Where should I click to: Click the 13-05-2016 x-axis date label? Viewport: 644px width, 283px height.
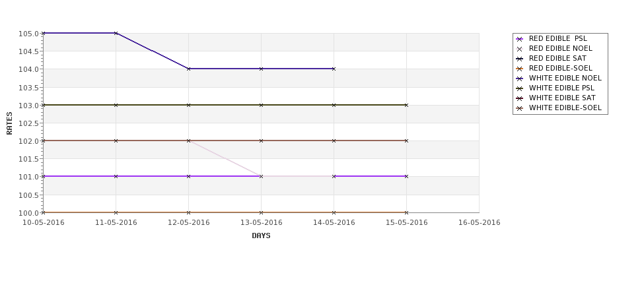click(x=261, y=223)
